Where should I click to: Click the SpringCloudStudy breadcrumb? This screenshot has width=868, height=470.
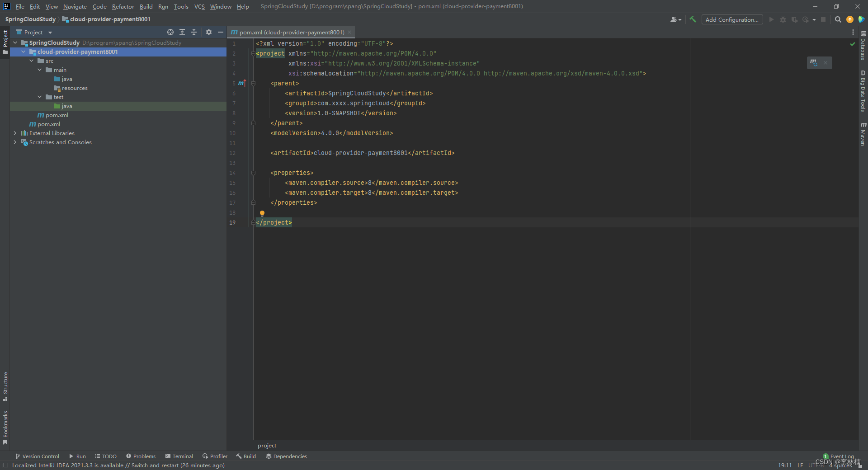(x=30, y=19)
